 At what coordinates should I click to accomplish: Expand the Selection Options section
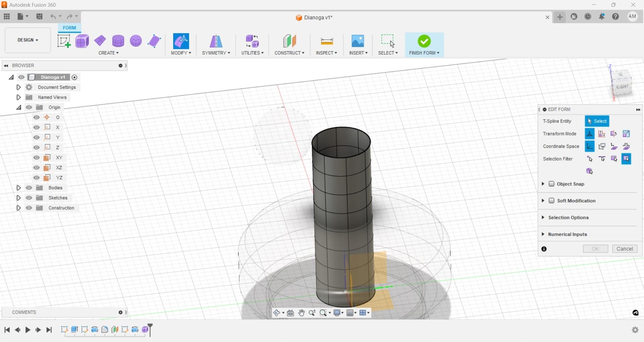point(543,218)
